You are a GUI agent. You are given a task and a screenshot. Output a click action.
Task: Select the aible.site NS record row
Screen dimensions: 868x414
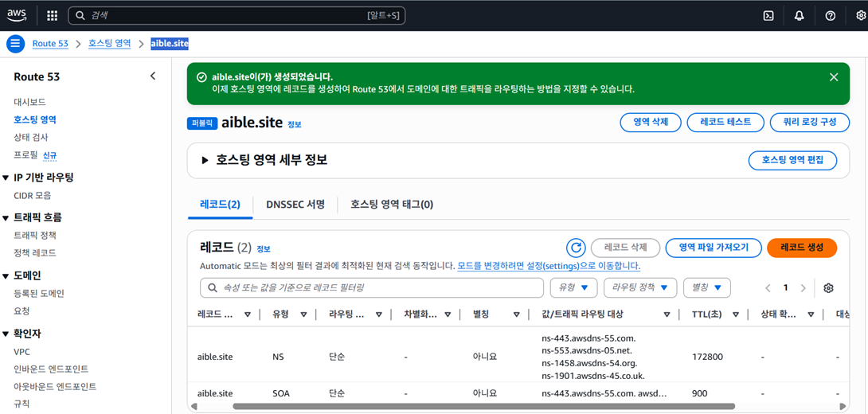(x=518, y=357)
